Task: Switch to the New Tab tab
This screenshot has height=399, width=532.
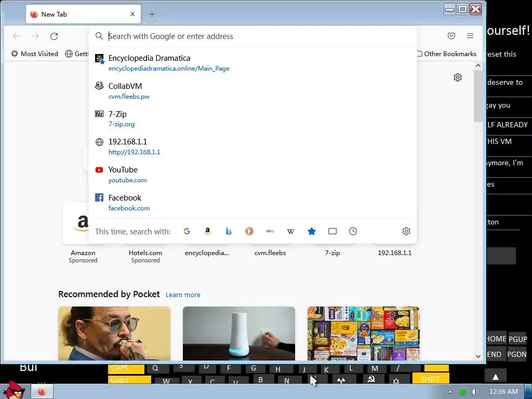Action: point(83,14)
